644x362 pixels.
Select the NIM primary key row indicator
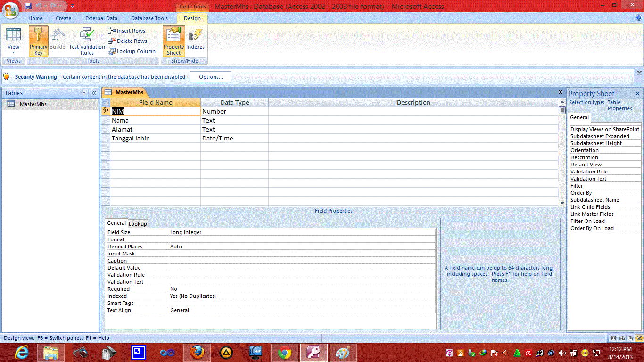(105, 111)
